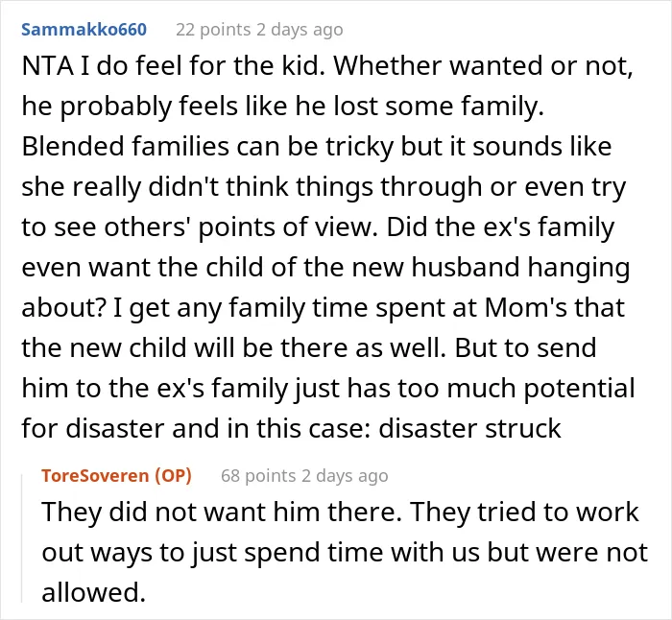Viewport: 672px width, 620px height.
Task: Click the line beginning "him to the ex's family"
Action: (328, 388)
